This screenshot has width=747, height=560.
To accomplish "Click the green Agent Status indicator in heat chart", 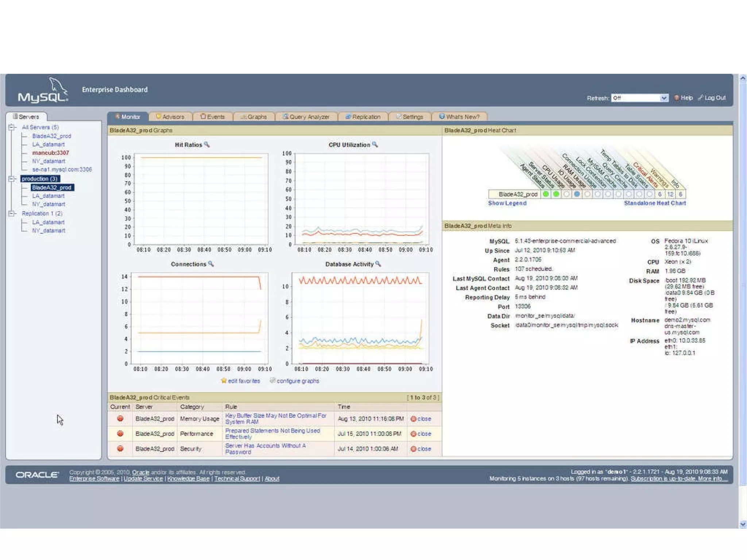I will [x=546, y=194].
